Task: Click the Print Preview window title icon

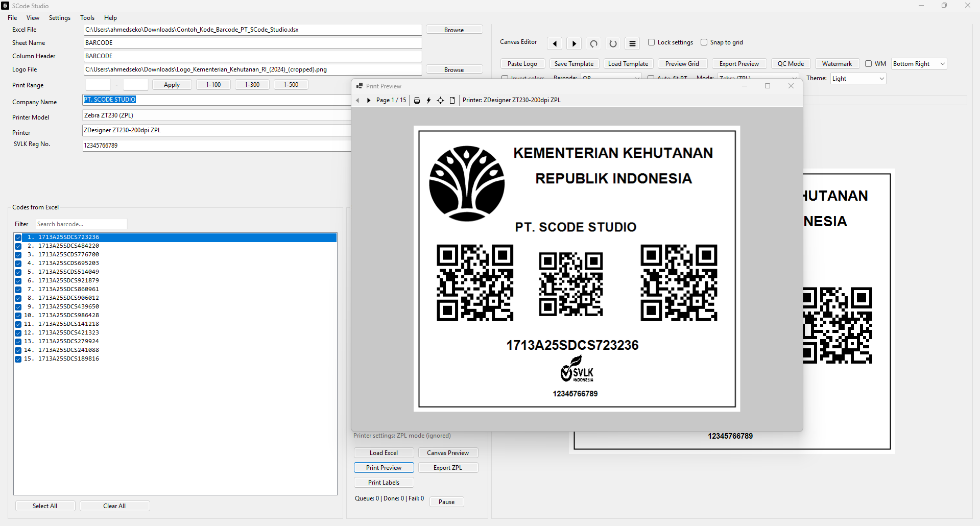Action: 360,86
